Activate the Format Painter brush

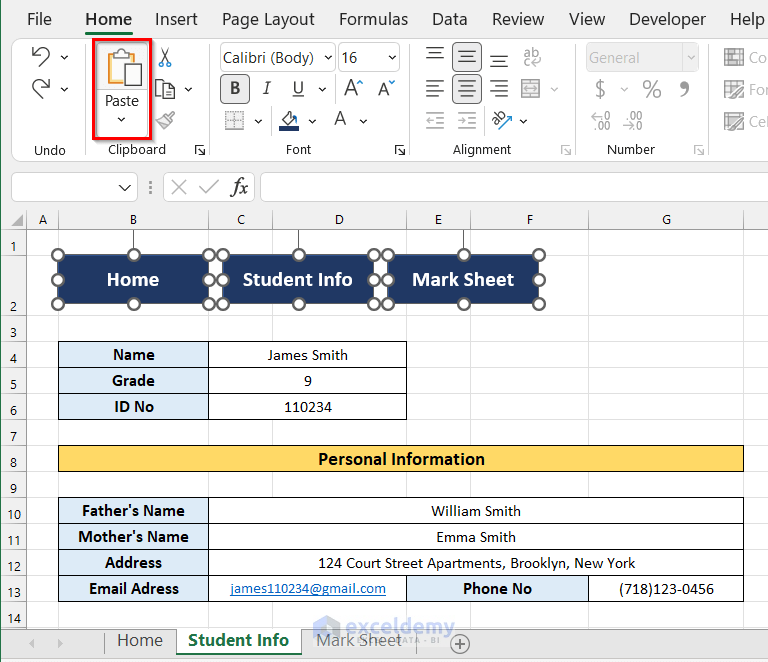(x=165, y=121)
